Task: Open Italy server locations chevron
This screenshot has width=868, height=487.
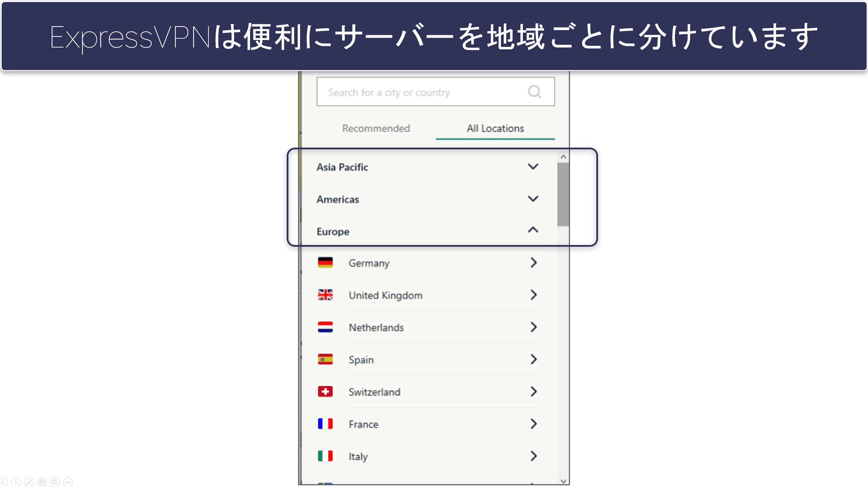Action: pyautogui.click(x=533, y=456)
